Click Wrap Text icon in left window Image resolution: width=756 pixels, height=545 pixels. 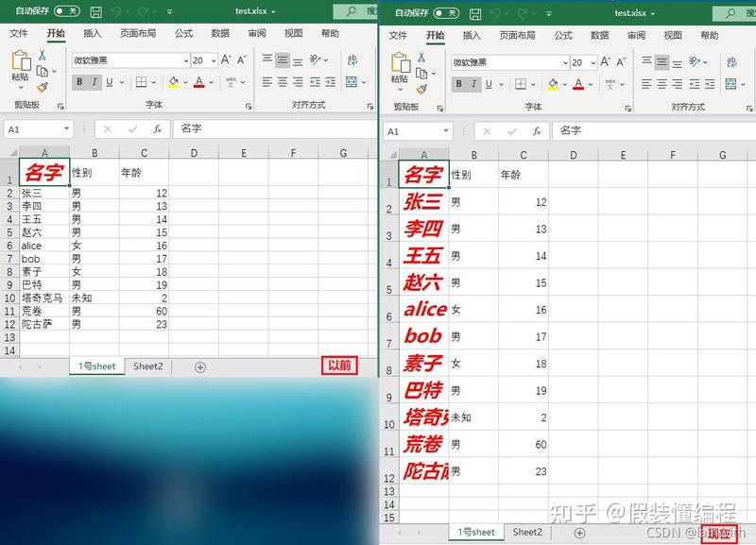coord(352,60)
